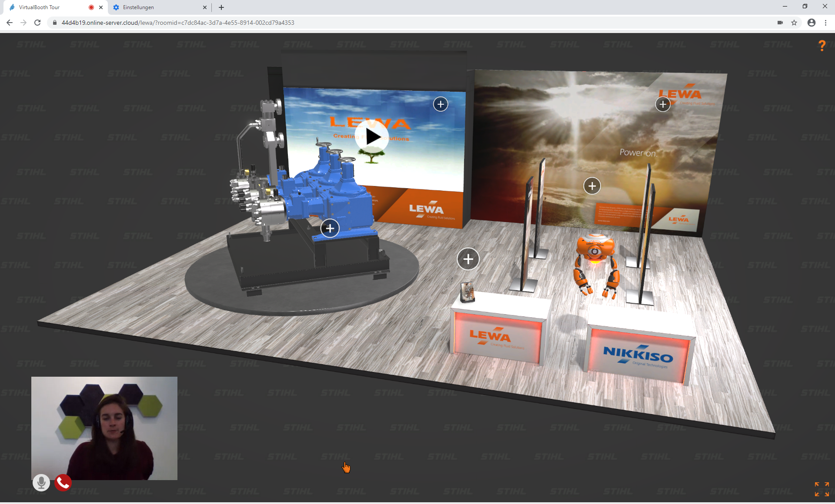Mute the microphone
835x504 pixels.
pos(41,482)
